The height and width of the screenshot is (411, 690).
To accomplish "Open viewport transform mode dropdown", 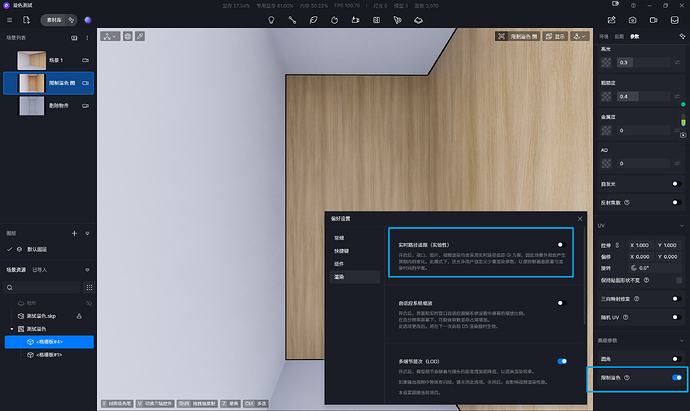I will pos(110,36).
